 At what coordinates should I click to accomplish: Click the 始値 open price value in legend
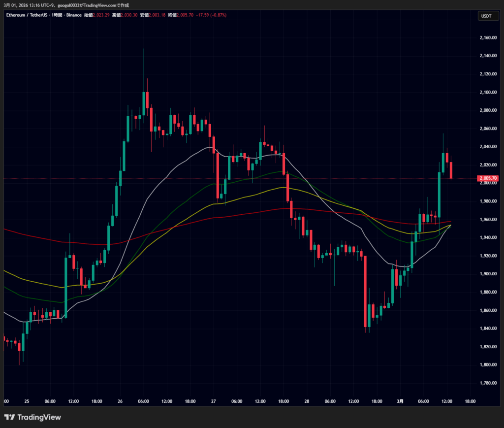[101, 15]
